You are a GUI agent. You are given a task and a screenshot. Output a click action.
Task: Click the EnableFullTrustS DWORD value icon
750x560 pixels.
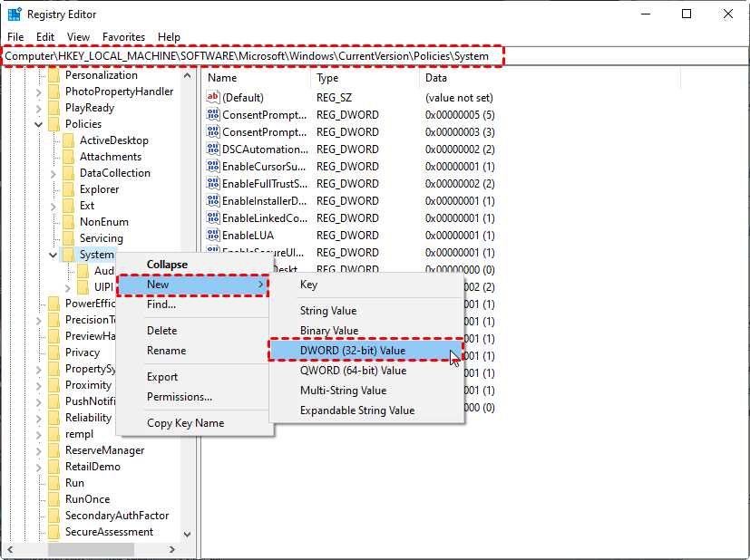coord(213,183)
